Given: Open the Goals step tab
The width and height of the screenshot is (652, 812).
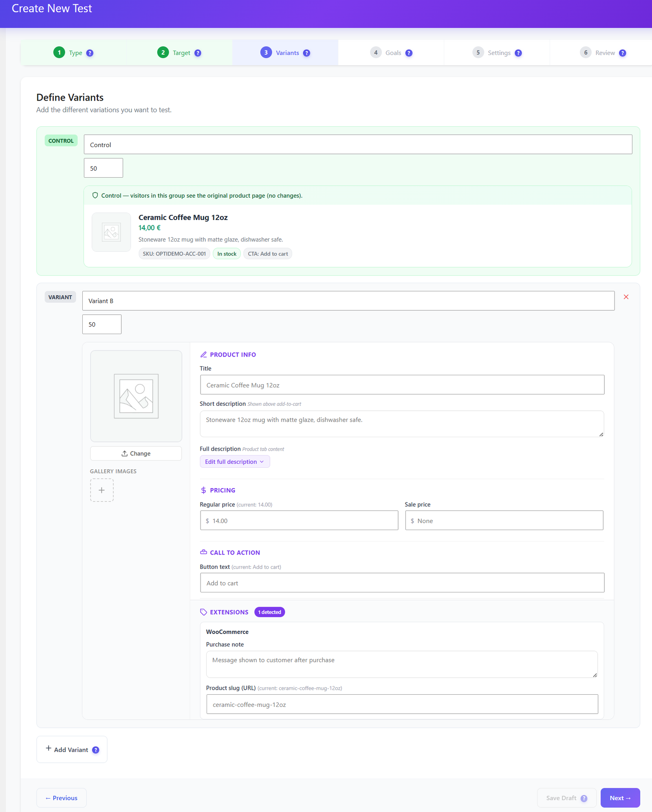Looking at the screenshot, I should 391,53.
